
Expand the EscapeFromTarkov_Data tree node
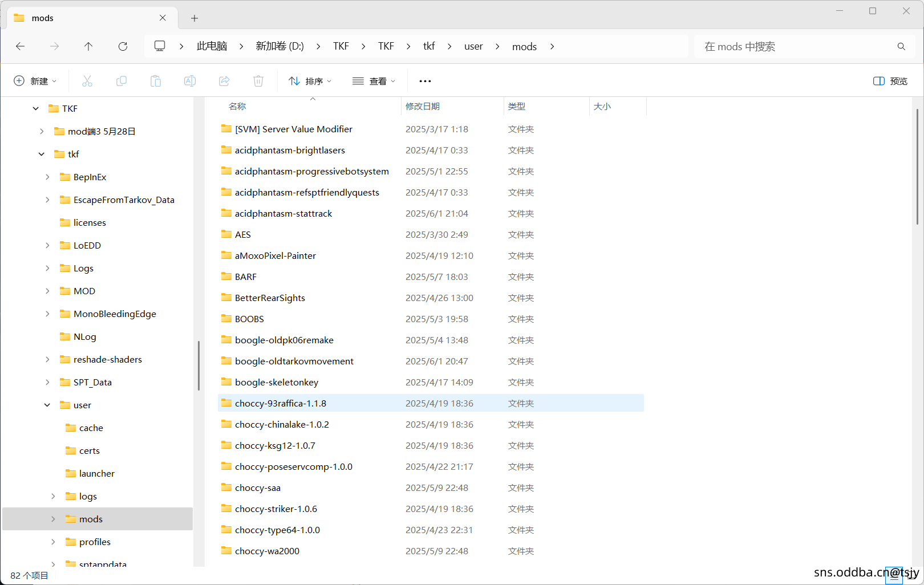[47, 200]
